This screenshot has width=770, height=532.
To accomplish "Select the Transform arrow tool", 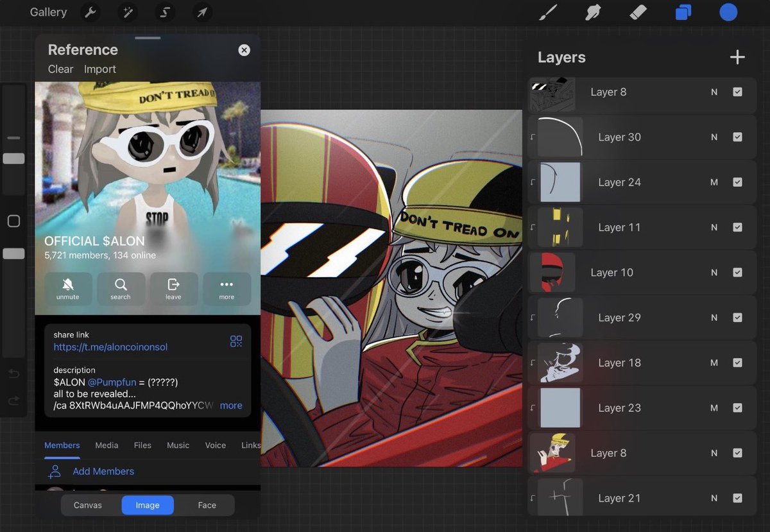I will point(201,12).
